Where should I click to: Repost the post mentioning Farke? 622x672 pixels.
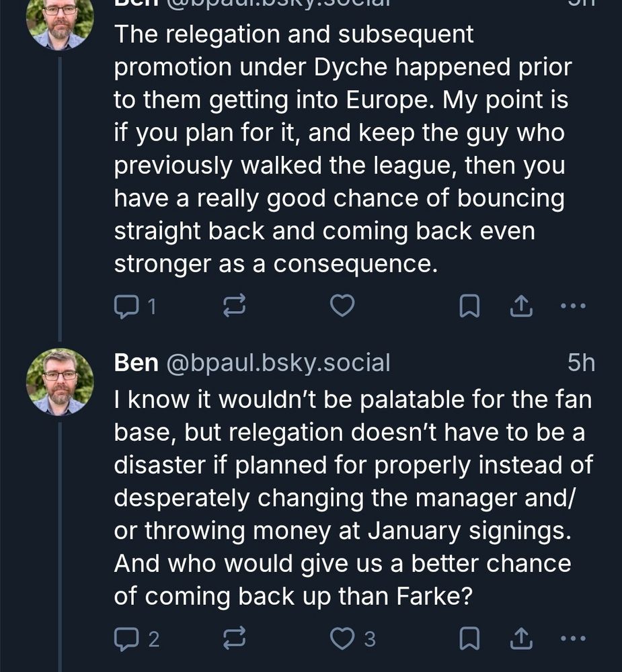(x=233, y=638)
